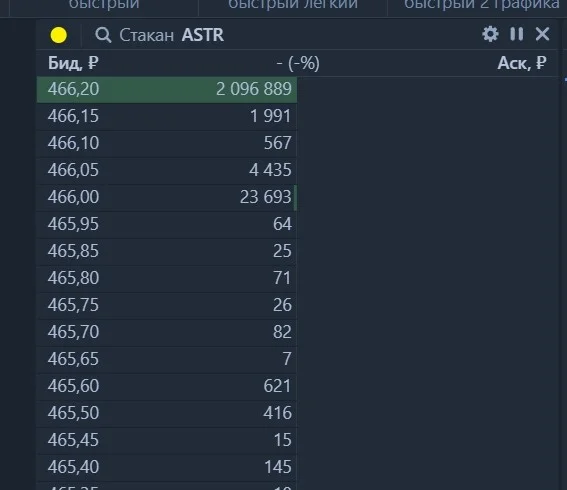Select the first "быстрый" tab
Image resolution: width=567 pixels, height=490 pixels.
pos(104,5)
